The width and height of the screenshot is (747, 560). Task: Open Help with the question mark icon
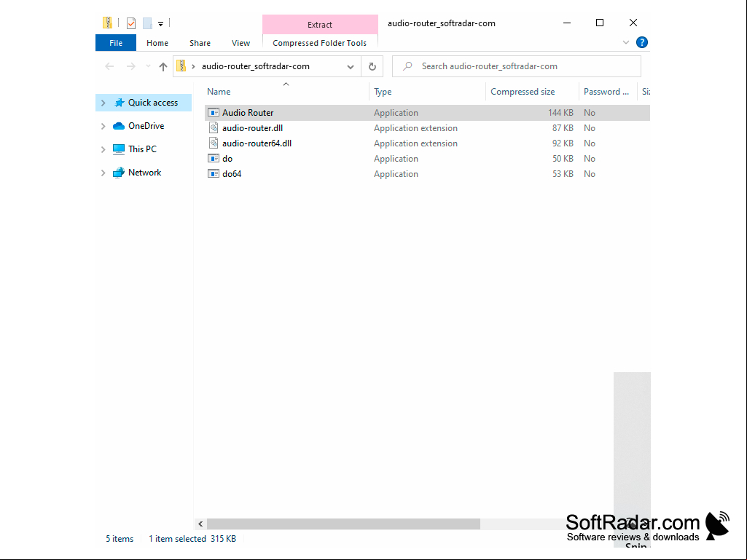tap(642, 42)
